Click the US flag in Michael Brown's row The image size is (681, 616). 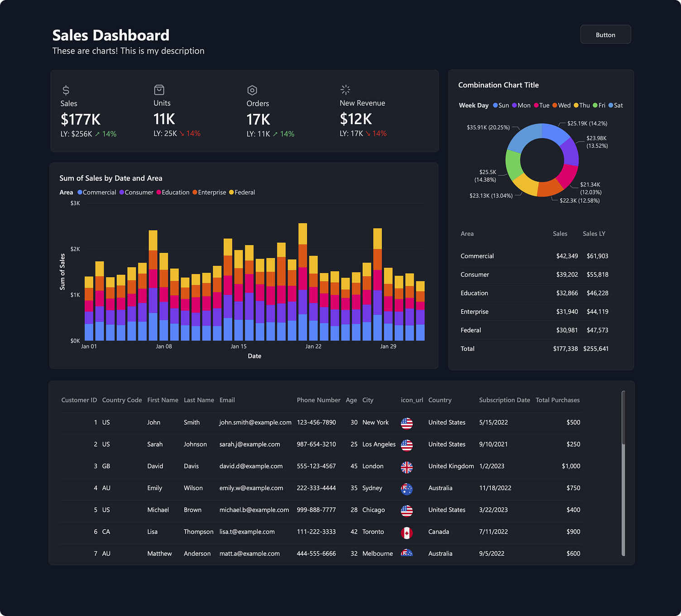(x=407, y=511)
